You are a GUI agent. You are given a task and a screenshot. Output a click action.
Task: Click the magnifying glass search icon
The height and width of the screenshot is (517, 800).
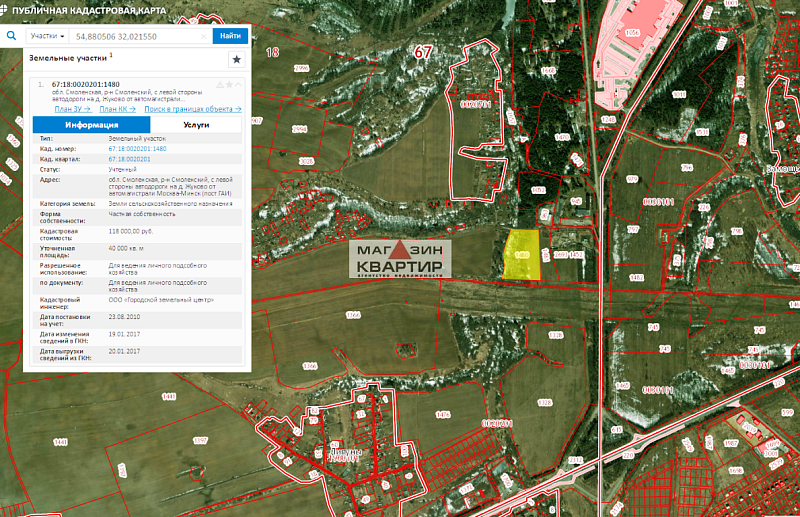[10, 35]
